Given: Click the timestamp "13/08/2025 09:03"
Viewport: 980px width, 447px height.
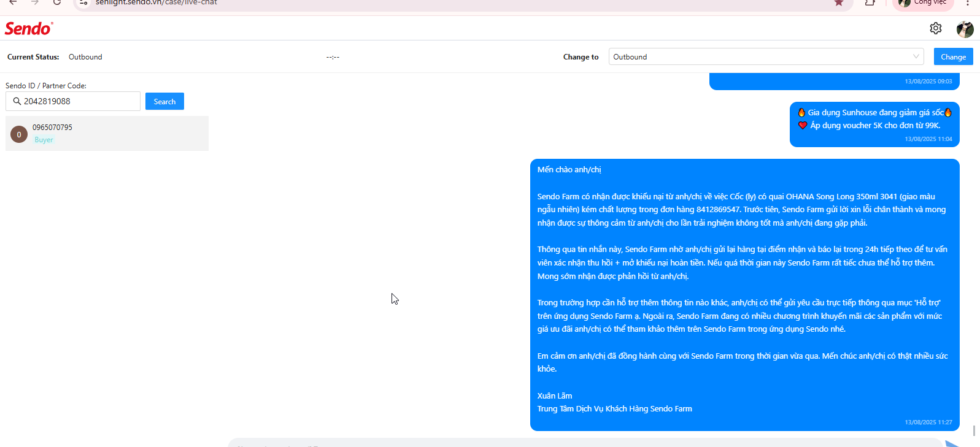Looking at the screenshot, I should click(x=928, y=82).
